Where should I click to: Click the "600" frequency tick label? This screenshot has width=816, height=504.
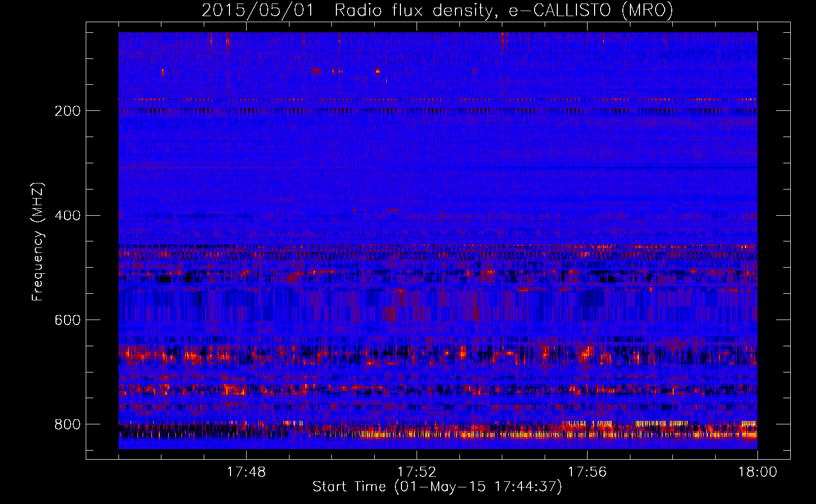67,321
